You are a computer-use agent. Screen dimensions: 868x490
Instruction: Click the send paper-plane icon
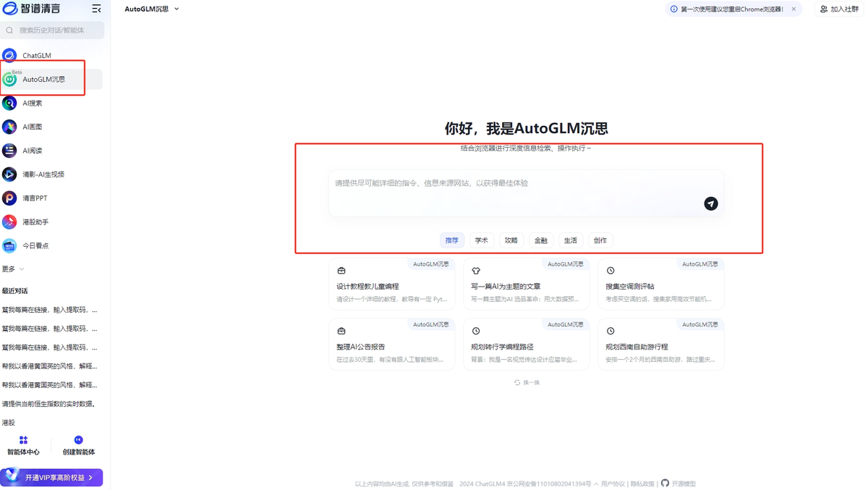tap(710, 203)
